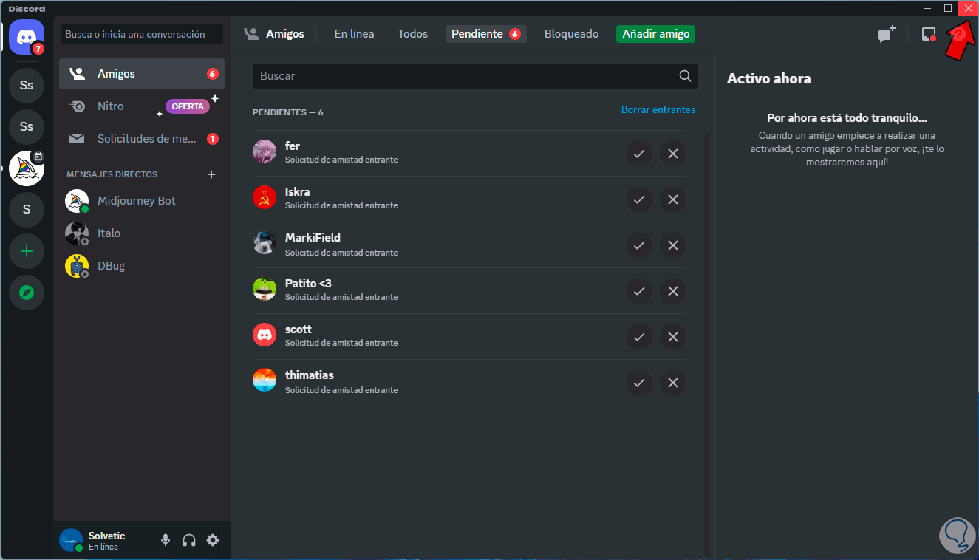Toggle headphones deafen in user panel

189,540
